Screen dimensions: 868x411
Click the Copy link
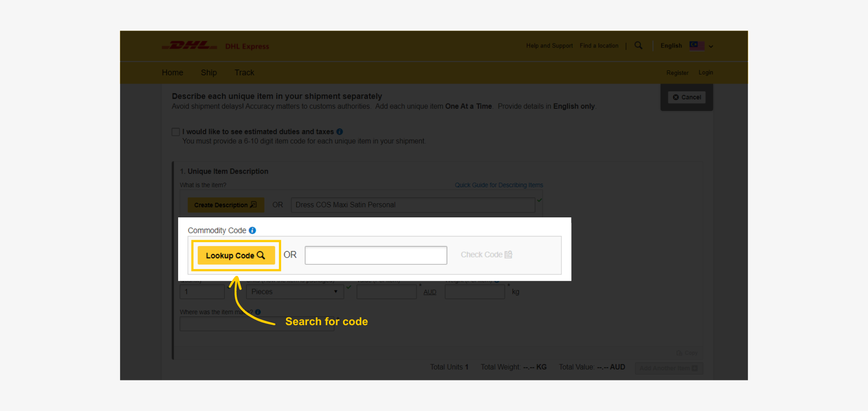click(x=687, y=353)
